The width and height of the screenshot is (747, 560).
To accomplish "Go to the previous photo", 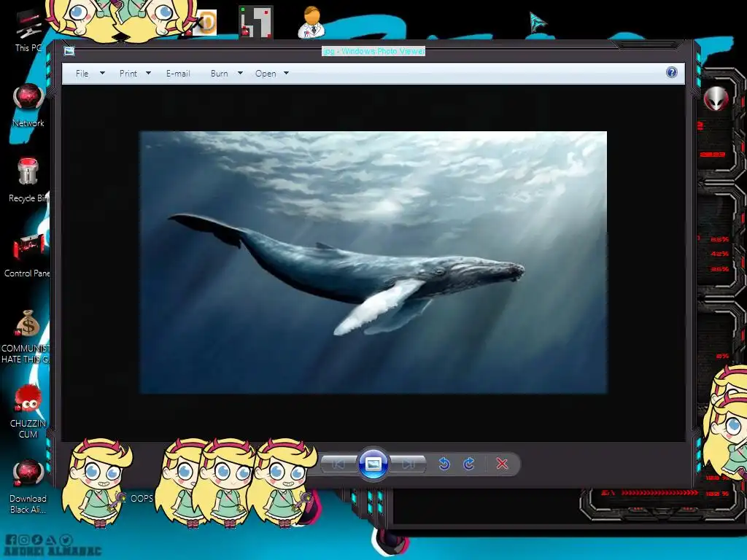I will point(338,464).
